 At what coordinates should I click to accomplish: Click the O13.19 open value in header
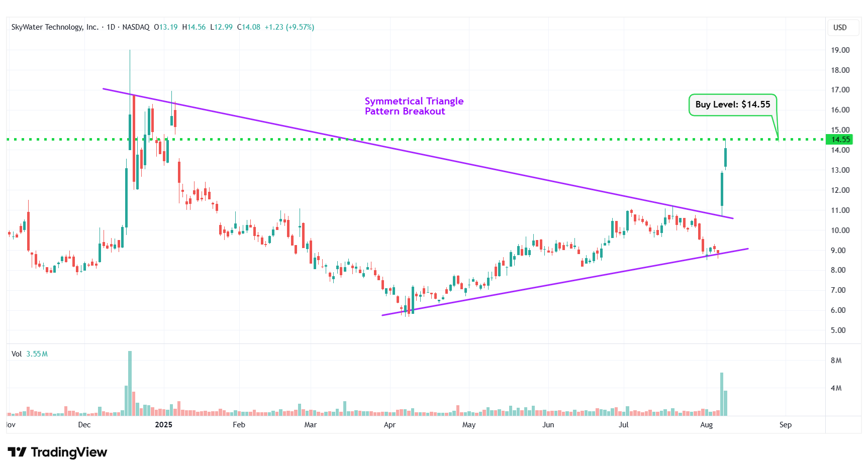coord(166,27)
